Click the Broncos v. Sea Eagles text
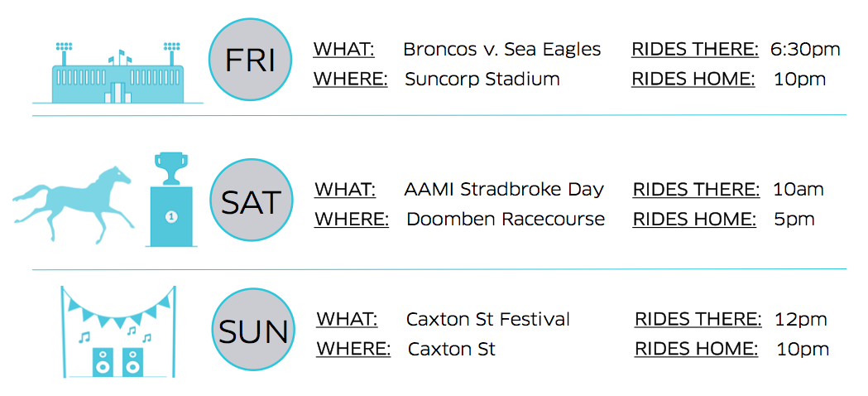The image size is (868, 396). pos(501,50)
